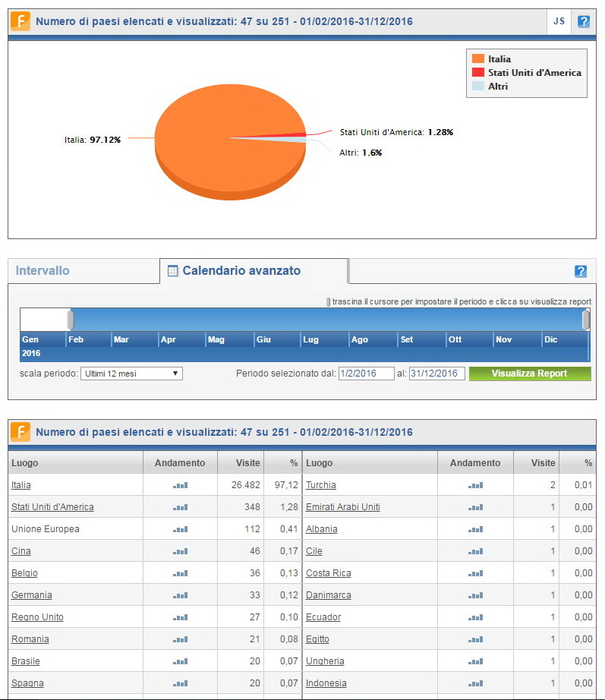
Task: Open help icon in chart header
Action: pyautogui.click(x=584, y=21)
